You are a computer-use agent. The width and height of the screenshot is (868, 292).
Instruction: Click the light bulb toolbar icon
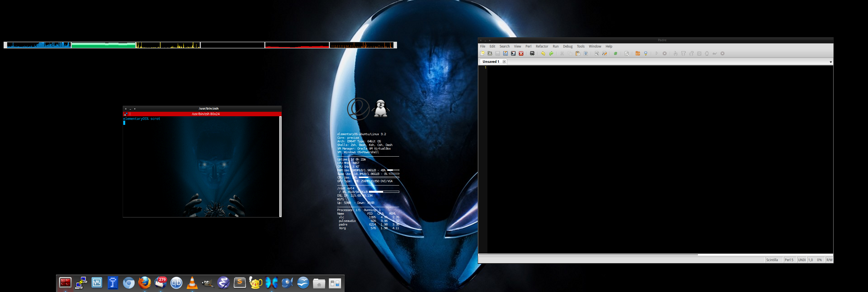pyautogui.click(x=646, y=54)
